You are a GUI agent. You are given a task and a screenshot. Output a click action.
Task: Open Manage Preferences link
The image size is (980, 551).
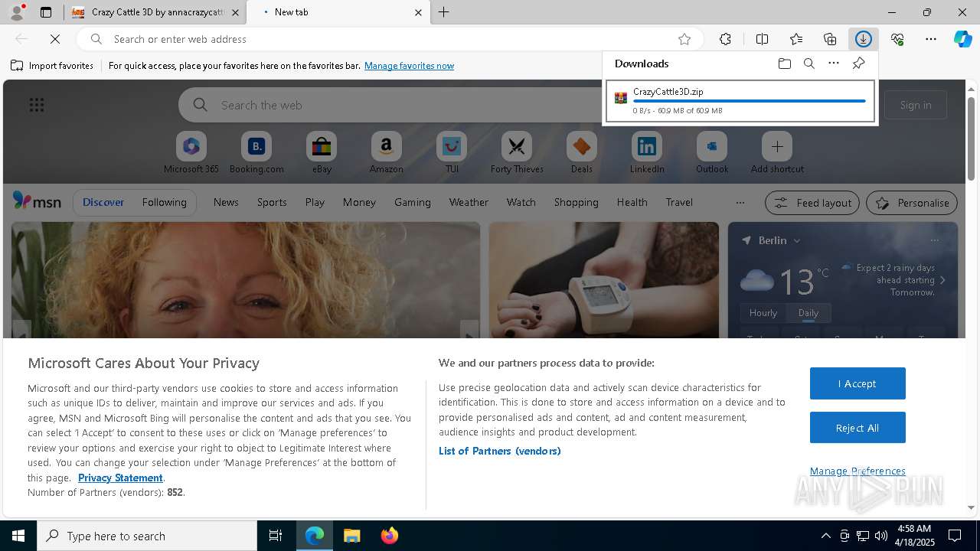coord(857,471)
